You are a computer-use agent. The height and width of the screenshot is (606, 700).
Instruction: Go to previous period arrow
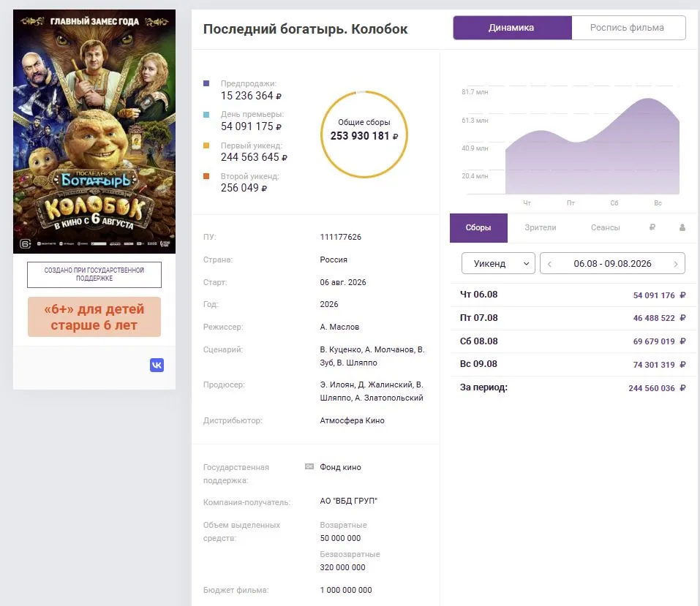pyautogui.click(x=549, y=264)
